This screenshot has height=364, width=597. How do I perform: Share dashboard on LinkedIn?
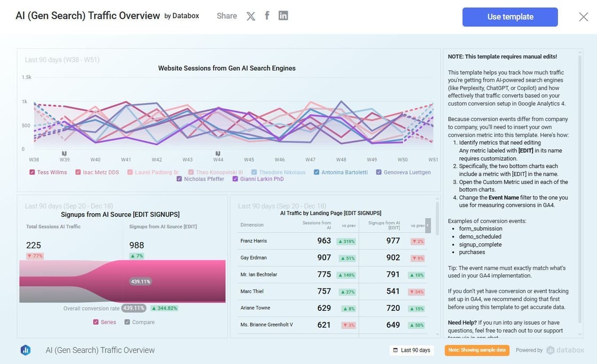[283, 15]
